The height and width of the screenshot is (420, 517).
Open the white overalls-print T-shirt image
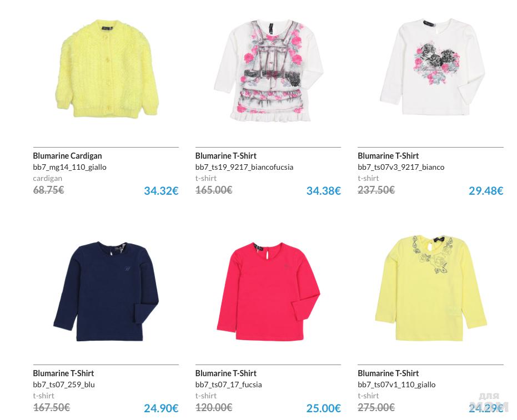[269, 70]
